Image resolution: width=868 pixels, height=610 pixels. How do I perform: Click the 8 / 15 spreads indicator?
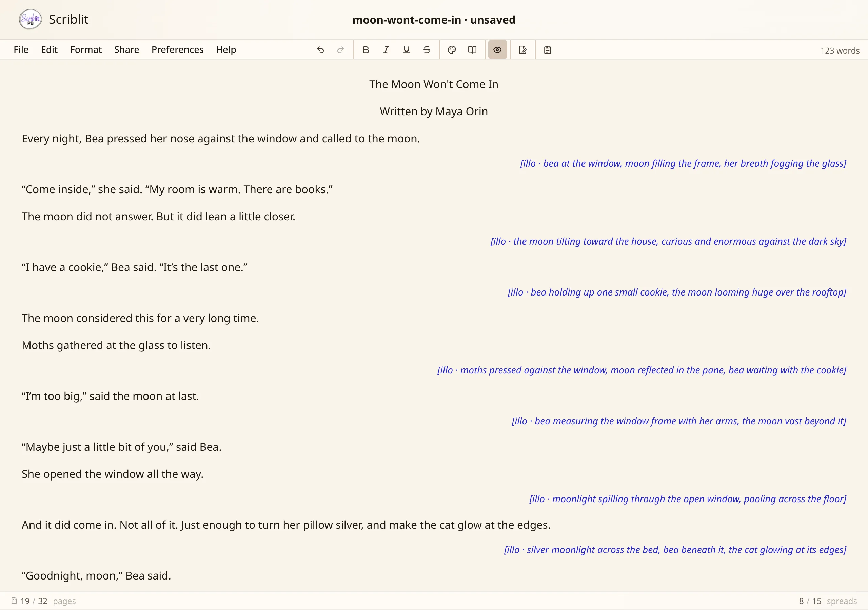pos(828,601)
